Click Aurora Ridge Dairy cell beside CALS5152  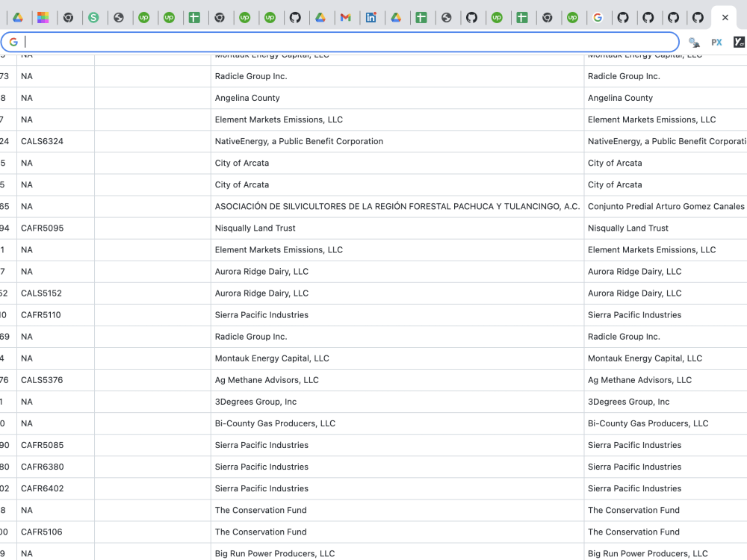[397, 293]
